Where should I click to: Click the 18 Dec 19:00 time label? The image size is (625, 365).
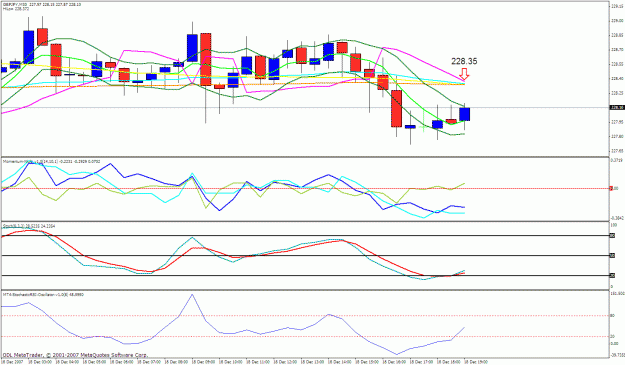476,362
